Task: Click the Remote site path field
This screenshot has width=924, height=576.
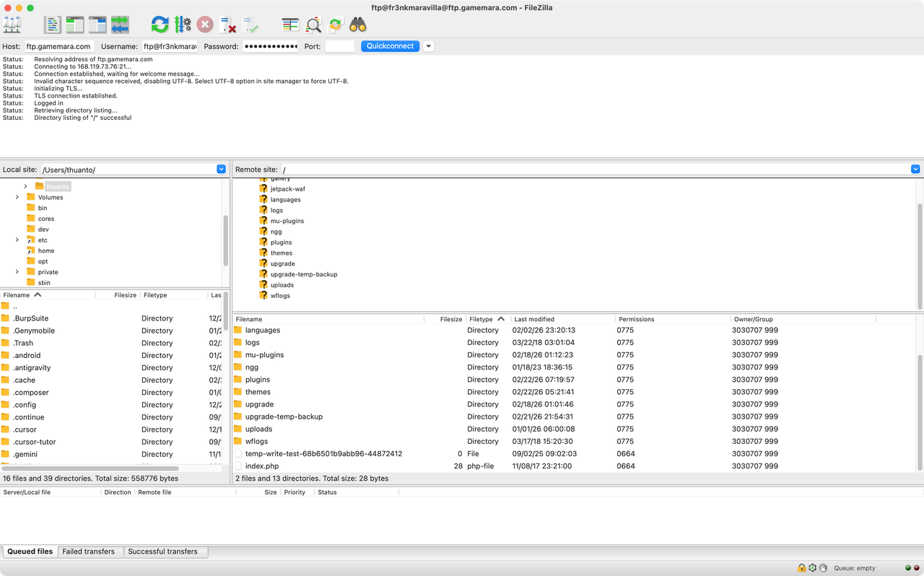Action: (x=595, y=170)
